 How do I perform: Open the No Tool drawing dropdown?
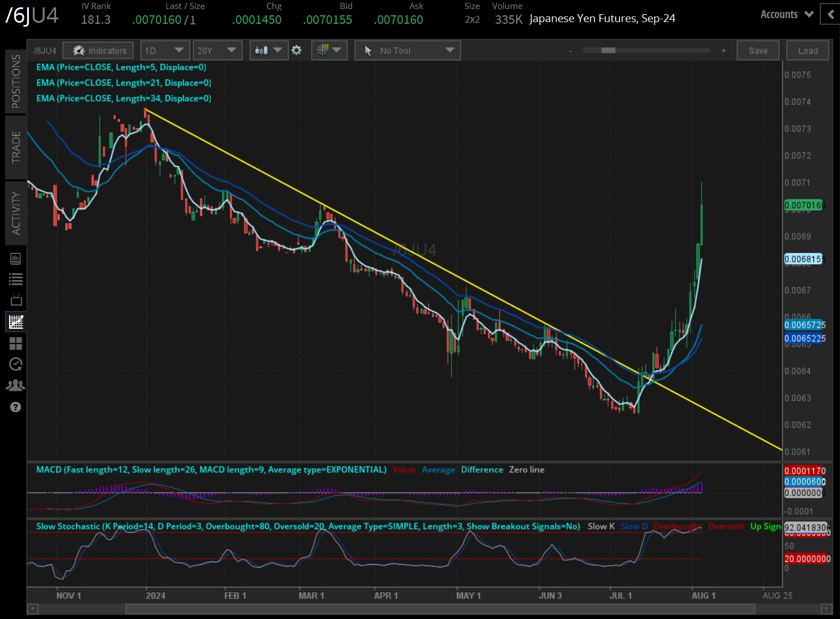click(x=407, y=50)
